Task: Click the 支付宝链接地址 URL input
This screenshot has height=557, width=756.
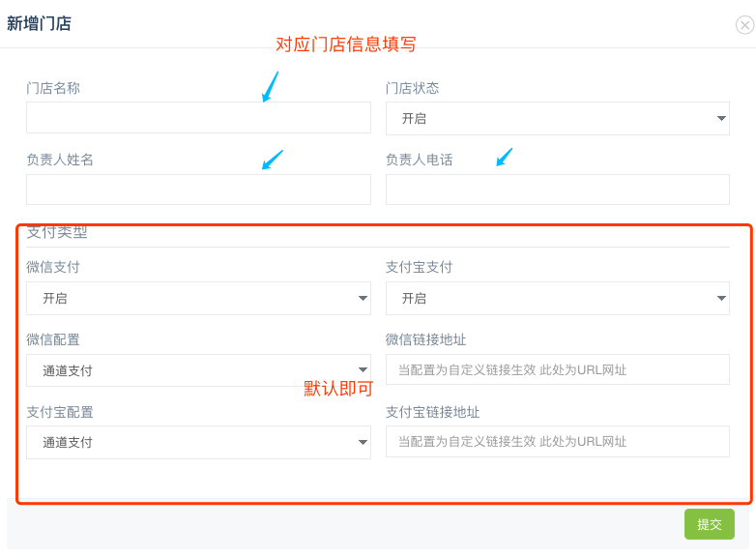Action: click(x=558, y=441)
